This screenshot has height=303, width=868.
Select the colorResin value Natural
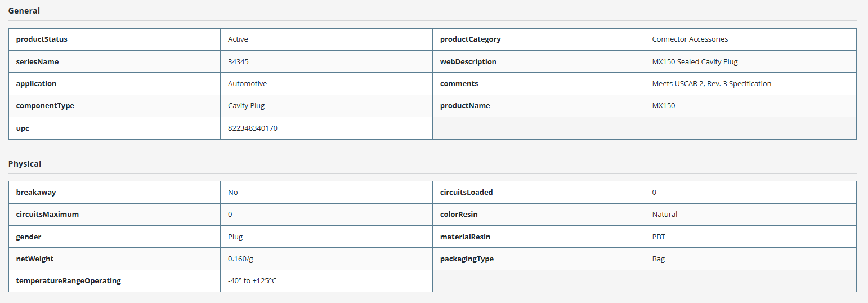tap(665, 215)
